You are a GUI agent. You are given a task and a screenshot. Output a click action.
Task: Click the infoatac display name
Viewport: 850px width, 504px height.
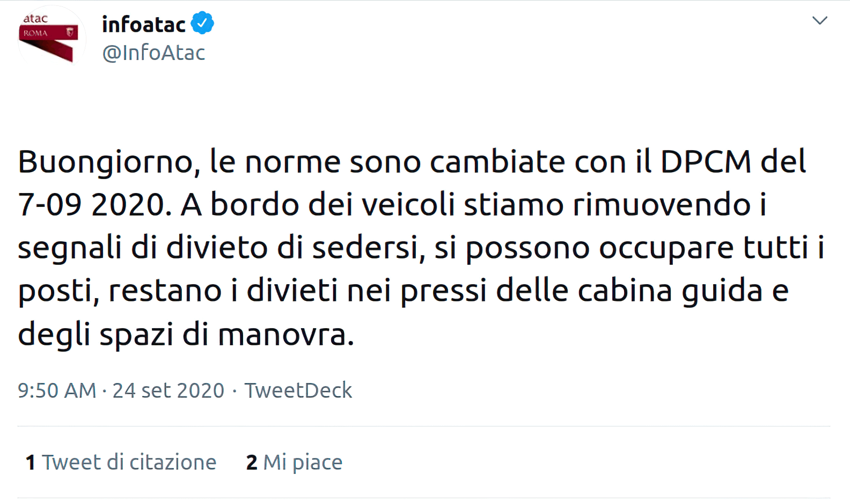click(144, 24)
